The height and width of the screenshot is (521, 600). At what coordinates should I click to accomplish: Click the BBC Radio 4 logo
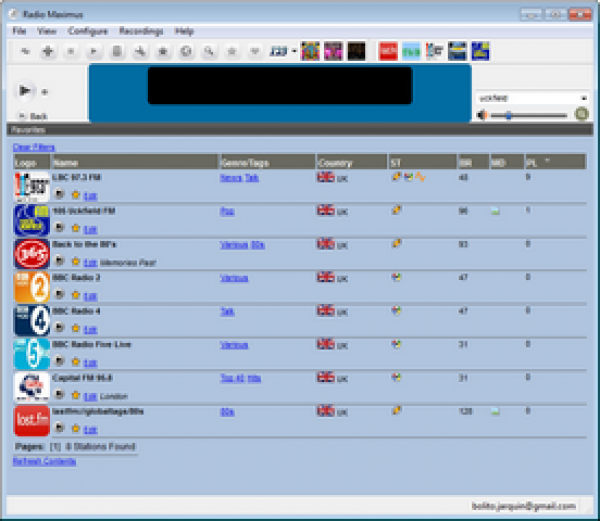[x=32, y=320]
